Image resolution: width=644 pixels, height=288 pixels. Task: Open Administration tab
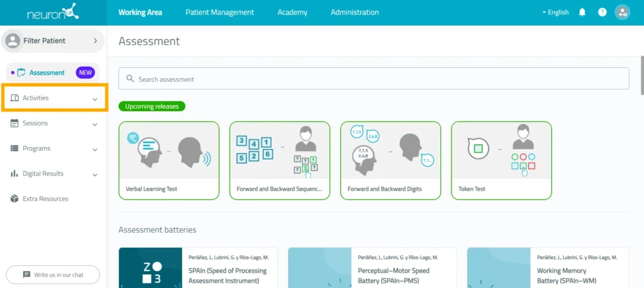pos(355,13)
